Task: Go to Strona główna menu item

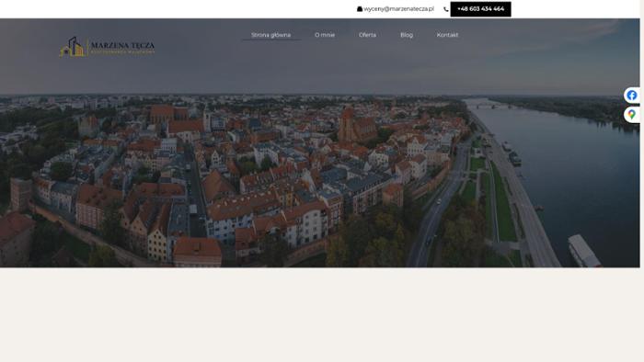Action: coord(271,35)
